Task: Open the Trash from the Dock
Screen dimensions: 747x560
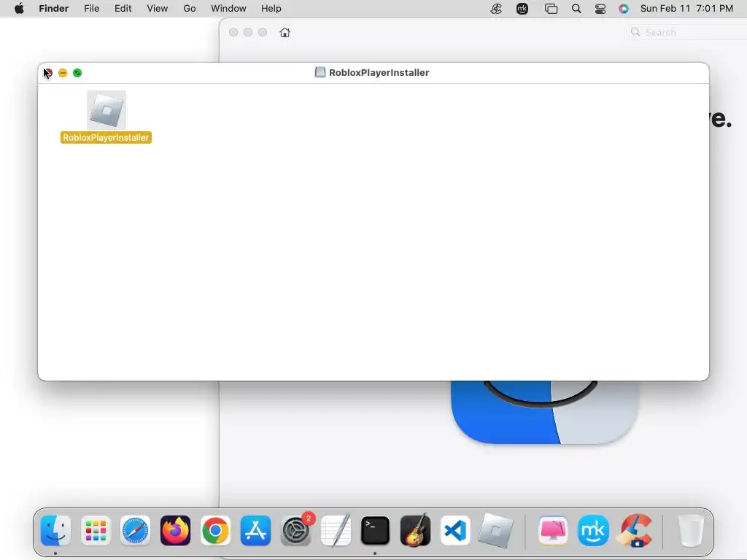Action: 691,531
